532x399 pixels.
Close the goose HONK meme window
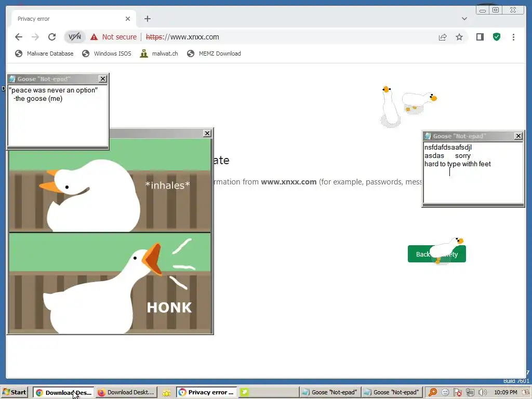click(x=207, y=134)
